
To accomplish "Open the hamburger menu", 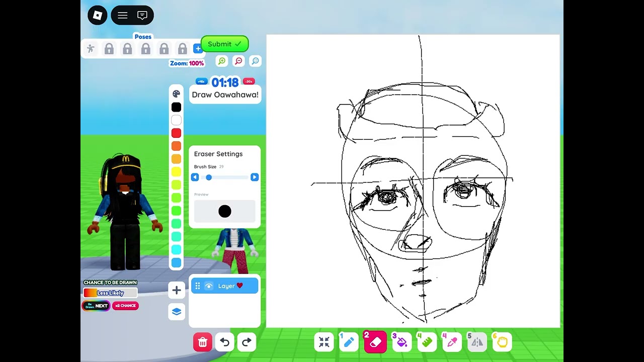I will (122, 15).
